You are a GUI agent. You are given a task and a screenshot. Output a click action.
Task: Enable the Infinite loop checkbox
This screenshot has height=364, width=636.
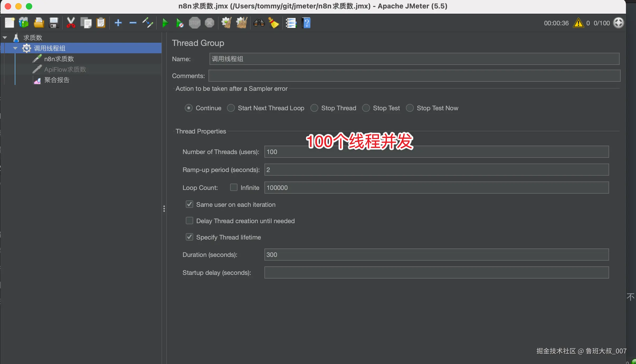pyautogui.click(x=234, y=187)
